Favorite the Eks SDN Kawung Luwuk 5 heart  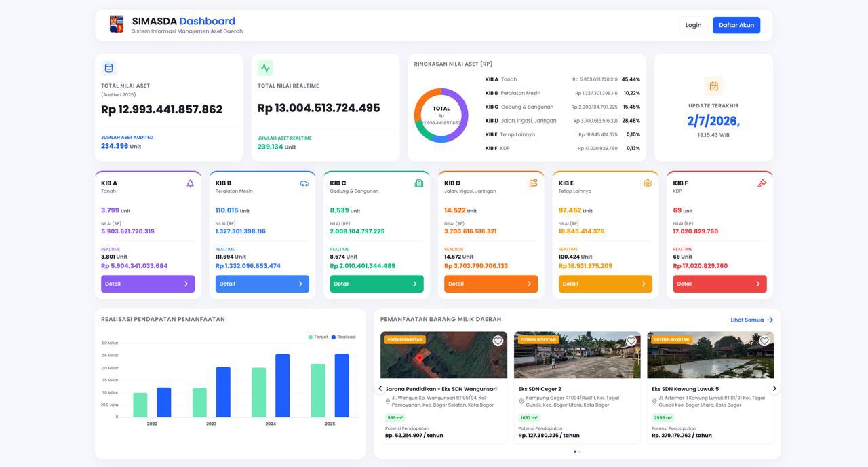(764, 341)
